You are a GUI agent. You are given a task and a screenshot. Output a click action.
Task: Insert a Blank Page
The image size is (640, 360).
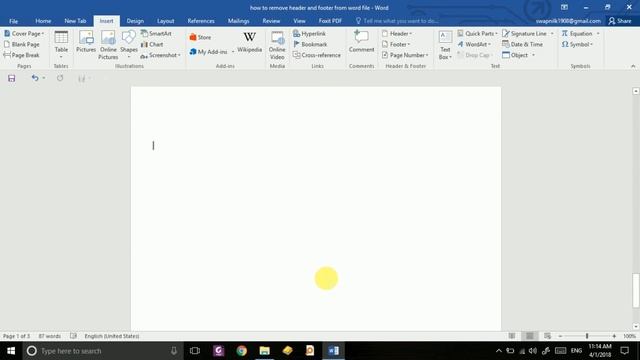22,44
